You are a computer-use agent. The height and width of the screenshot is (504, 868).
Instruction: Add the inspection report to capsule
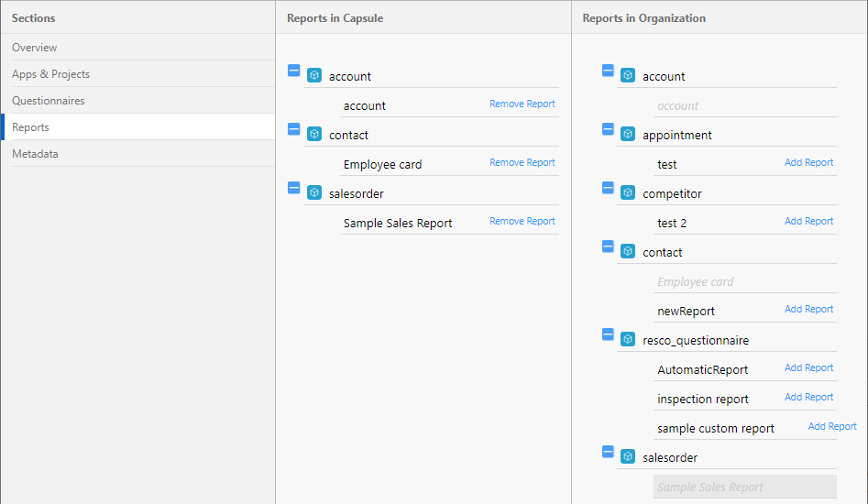pyautogui.click(x=808, y=398)
